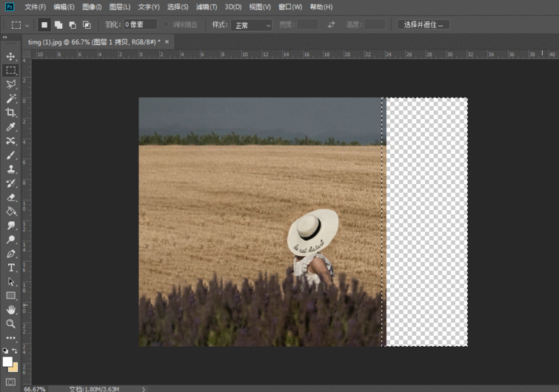The image size is (559, 392).
Task: Select the Polygonal Lasso tool
Action: pos(10,84)
